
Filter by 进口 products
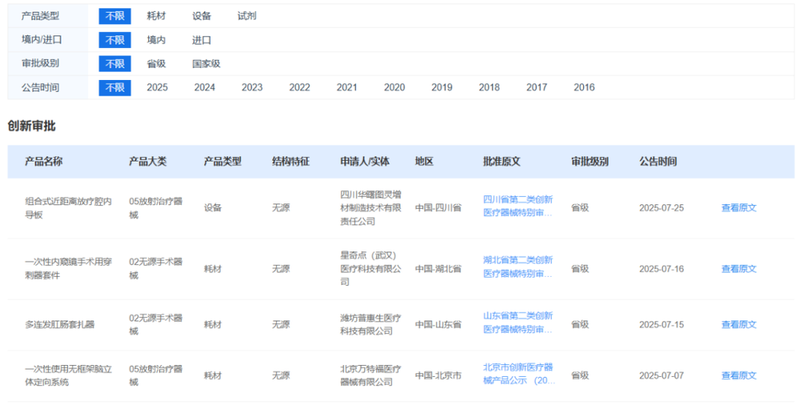[202, 40]
